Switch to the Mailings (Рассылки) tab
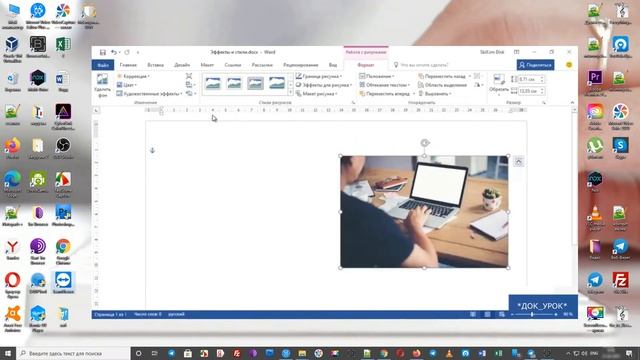This screenshot has width=640, height=360. (262, 65)
